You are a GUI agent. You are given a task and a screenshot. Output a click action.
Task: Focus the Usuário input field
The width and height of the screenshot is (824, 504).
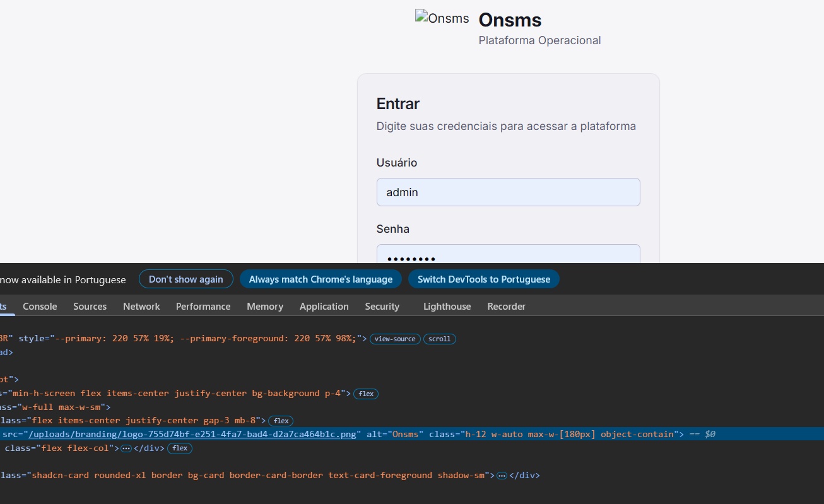pyautogui.click(x=508, y=192)
